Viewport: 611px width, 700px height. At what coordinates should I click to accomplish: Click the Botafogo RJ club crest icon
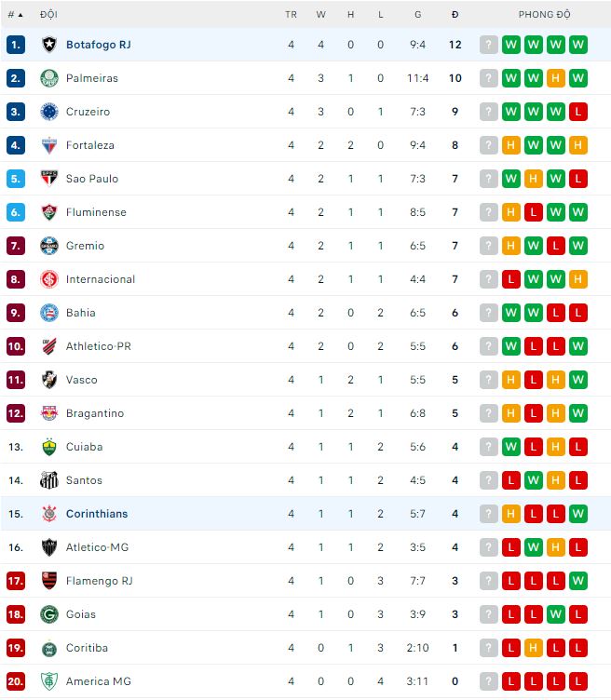(48, 45)
